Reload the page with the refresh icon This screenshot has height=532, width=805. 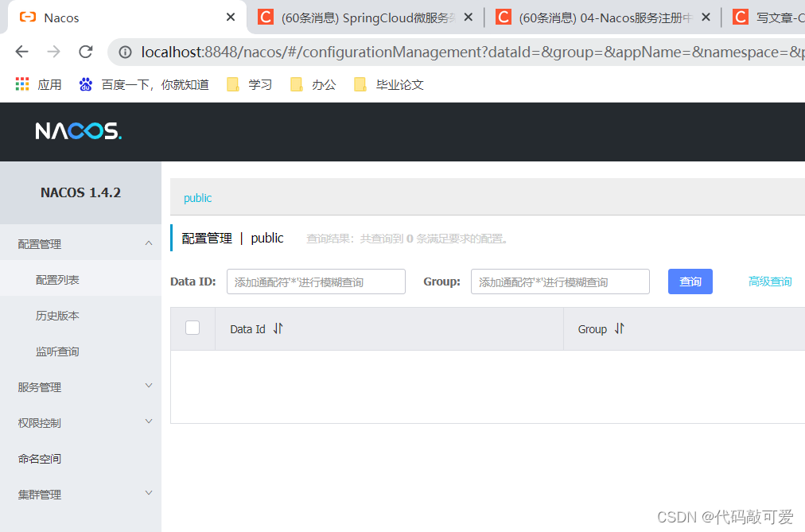[x=86, y=52]
